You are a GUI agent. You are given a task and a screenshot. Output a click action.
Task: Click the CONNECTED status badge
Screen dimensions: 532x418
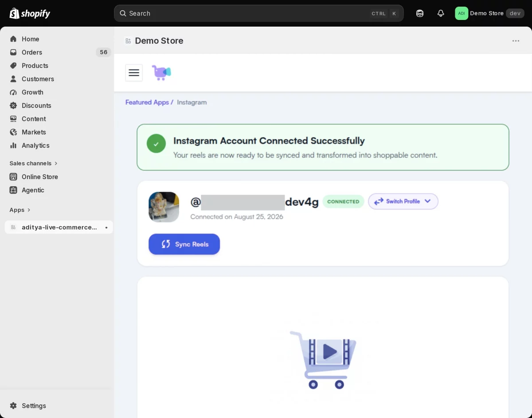pyautogui.click(x=343, y=202)
